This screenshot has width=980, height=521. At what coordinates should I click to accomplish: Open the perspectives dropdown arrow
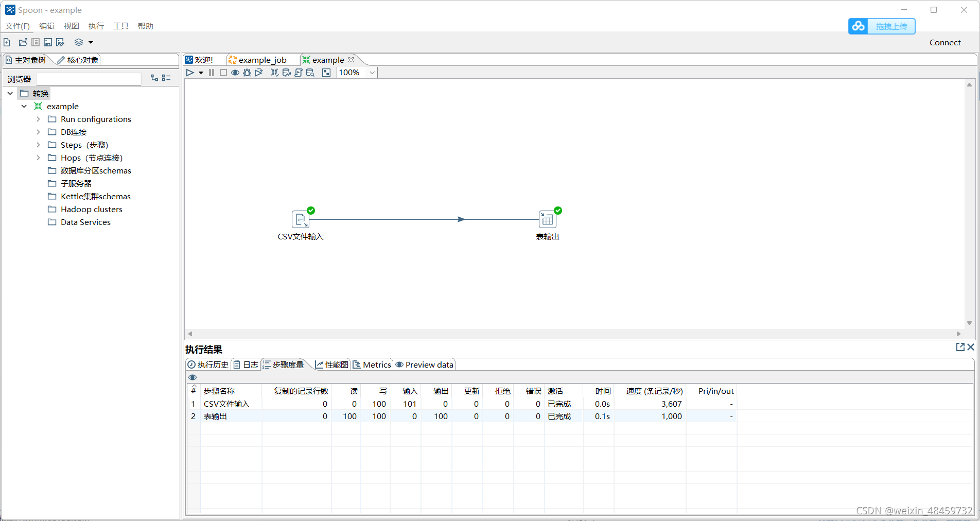(x=91, y=42)
